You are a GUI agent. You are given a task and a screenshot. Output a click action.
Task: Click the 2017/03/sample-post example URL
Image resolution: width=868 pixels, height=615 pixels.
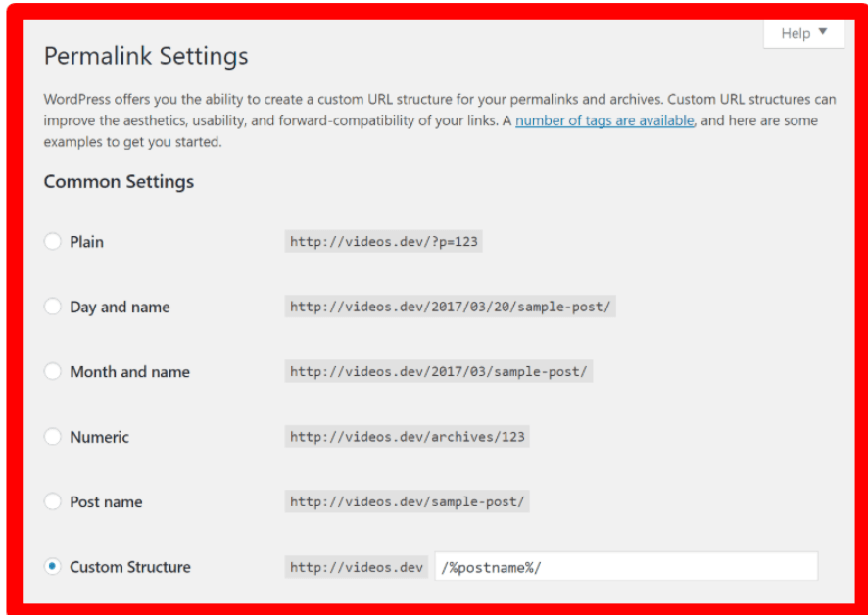click(439, 371)
